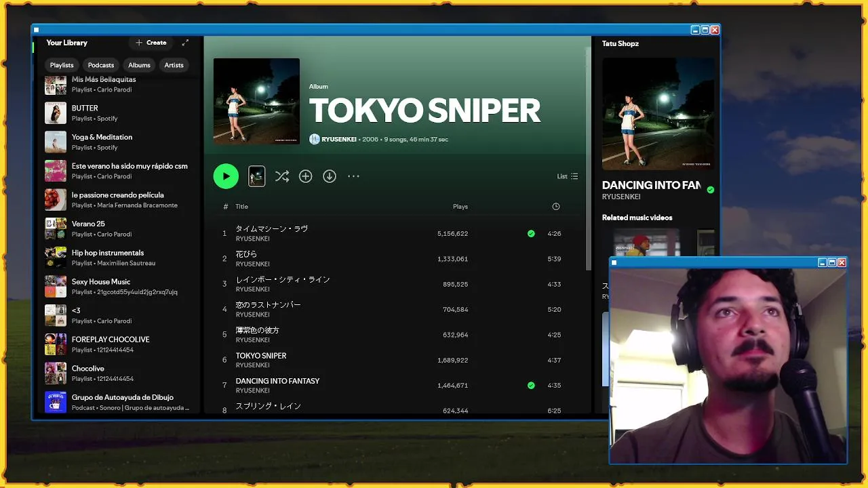
Task: Select the Podcasts filter chip
Action: click(101, 65)
